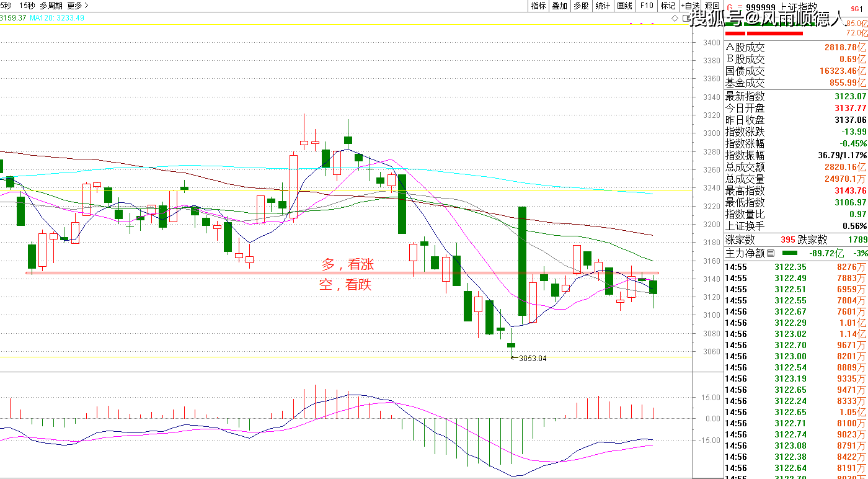Add the index via +自选
The width and height of the screenshot is (868, 479).
tap(690, 6)
